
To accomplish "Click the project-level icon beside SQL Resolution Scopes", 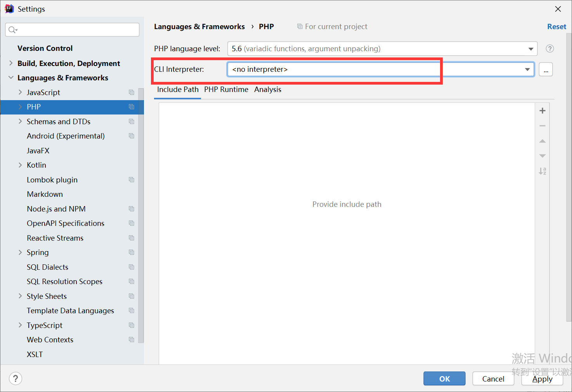I will pyautogui.click(x=132, y=281).
